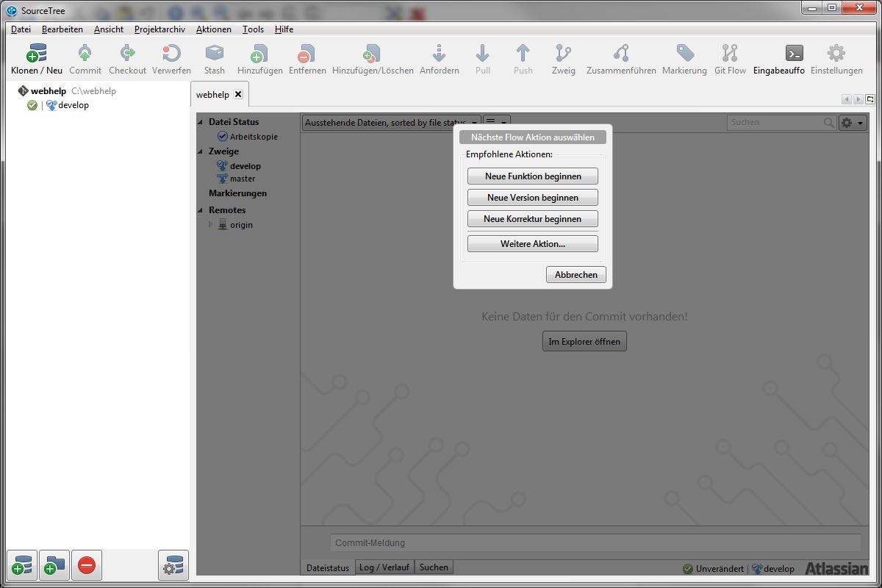This screenshot has height=588, width=882.
Task: Open Einstellungen gear in toolbar
Action: pos(836,54)
